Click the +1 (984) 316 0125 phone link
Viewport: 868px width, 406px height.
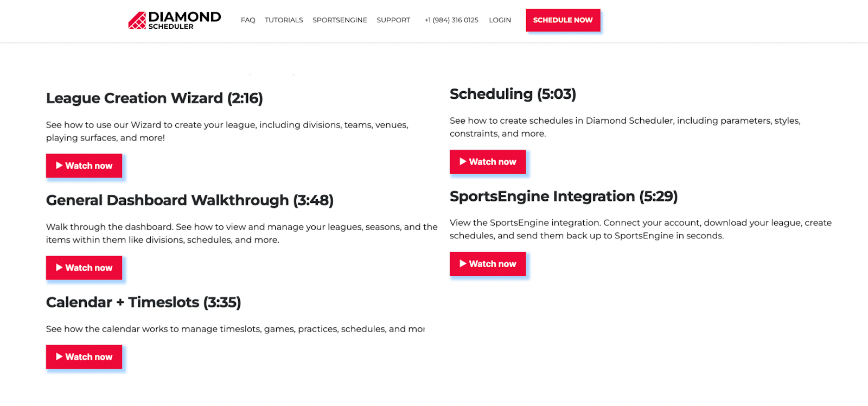click(x=451, y=20)
